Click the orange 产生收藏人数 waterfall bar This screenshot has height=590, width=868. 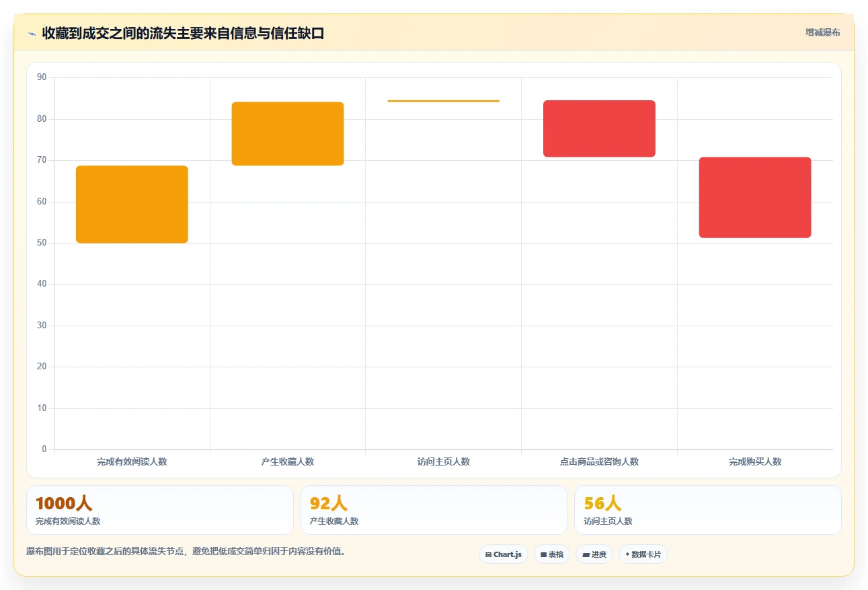click(288, 134)
